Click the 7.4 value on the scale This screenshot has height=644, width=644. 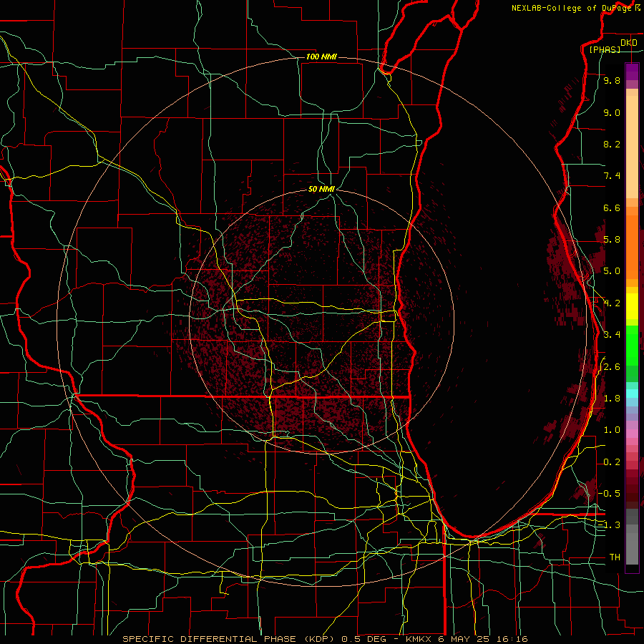[x=612, y=176]
